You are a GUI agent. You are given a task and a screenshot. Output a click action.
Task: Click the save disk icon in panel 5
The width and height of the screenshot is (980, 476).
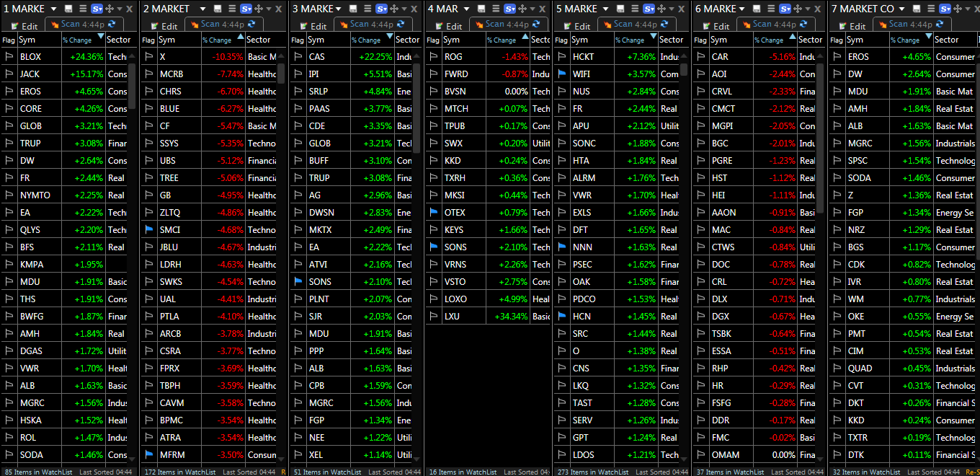[x=619, y=9]
